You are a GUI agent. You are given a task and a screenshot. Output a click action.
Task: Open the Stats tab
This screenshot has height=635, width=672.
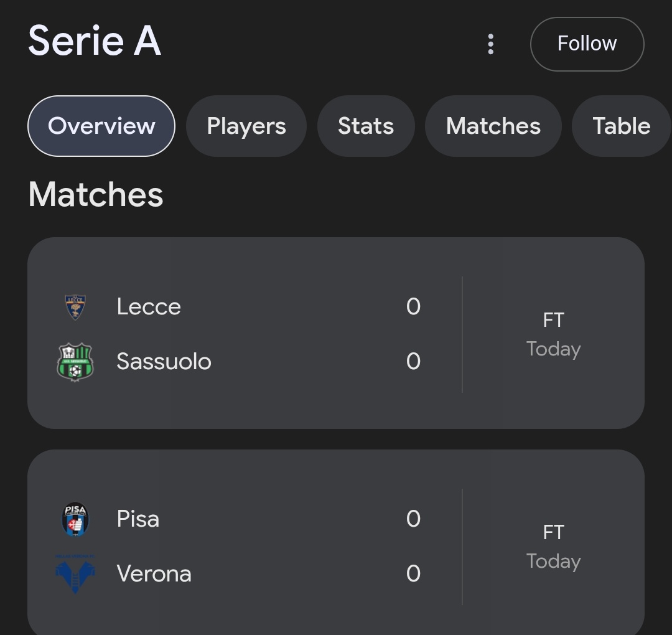(x=366, y=126)
